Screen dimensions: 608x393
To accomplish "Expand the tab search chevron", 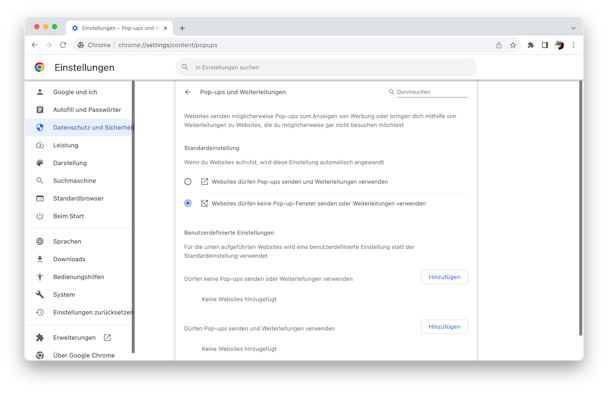I will tap(573, 28).
